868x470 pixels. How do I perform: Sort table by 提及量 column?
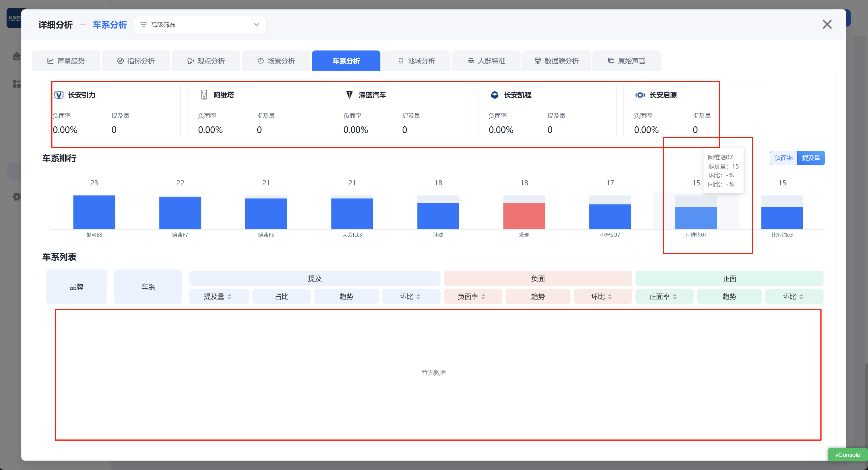[229, 297]
